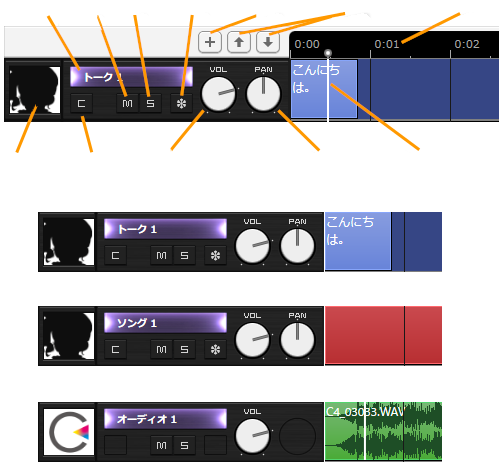Click the singer silhouette thumbnail of top track
The width and height of the screenshot is (499, 462).
pyautogui.click(x=34, y=90)
